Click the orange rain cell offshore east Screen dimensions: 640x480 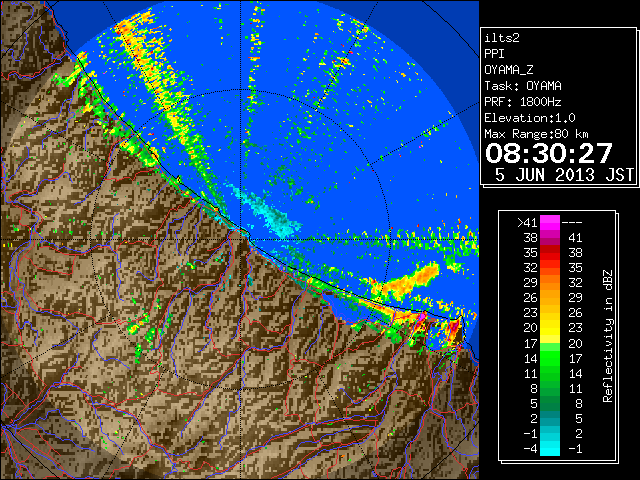coord(406,281)
